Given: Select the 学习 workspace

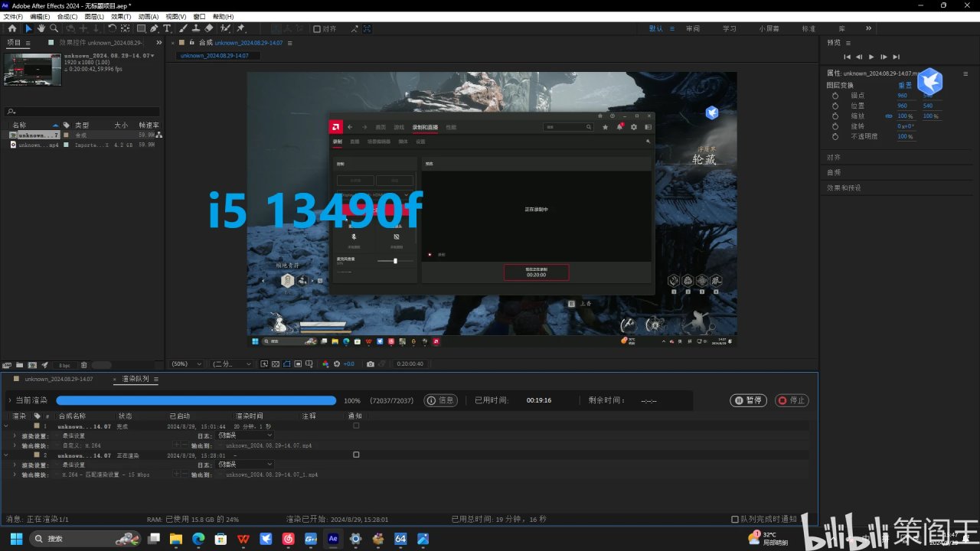Looking at the screenshot, I should click(x=730, y=28).
